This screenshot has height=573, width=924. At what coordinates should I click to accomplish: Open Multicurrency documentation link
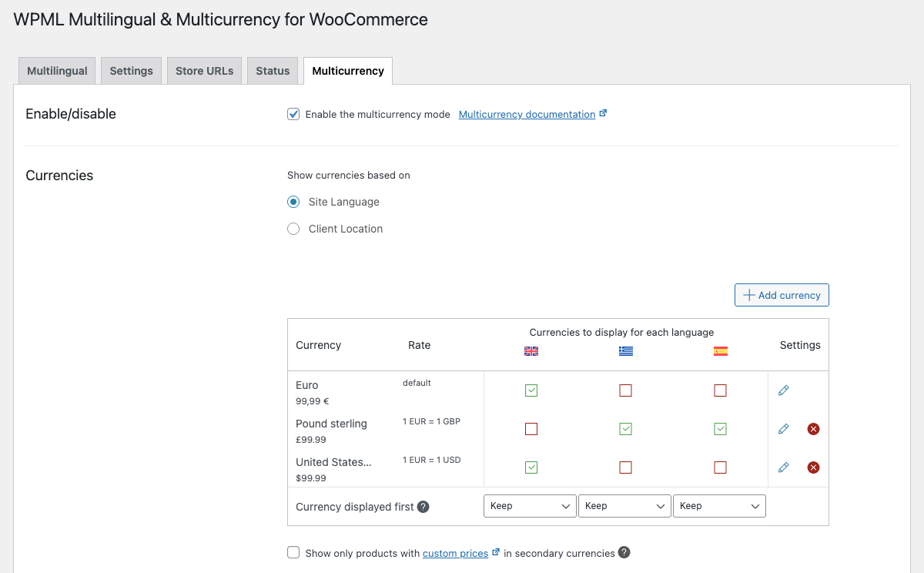coord(527,114)
